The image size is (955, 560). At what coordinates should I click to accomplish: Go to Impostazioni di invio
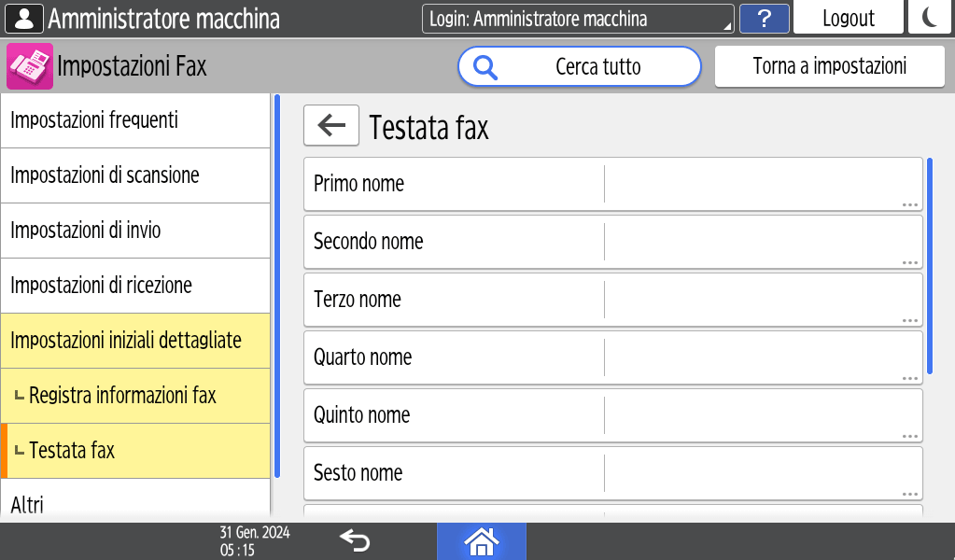point(135,231)
